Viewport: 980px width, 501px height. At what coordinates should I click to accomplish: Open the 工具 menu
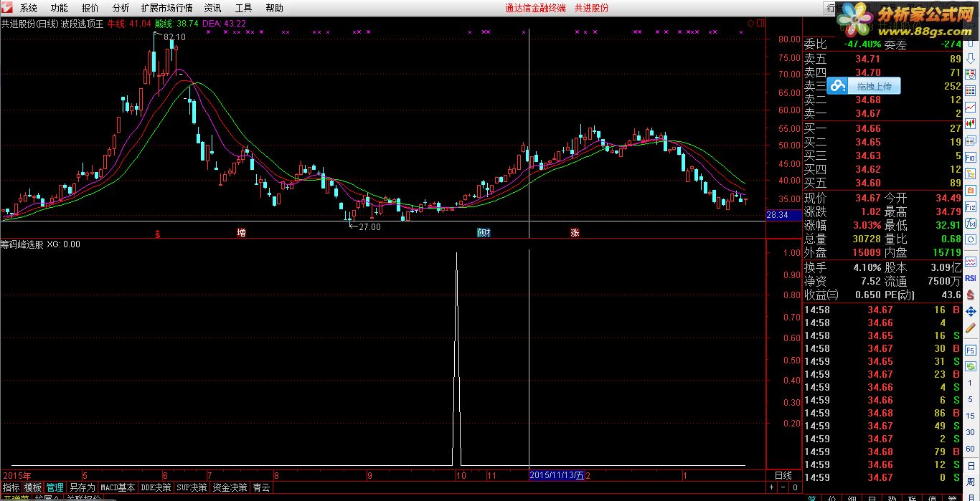[243, 8]
